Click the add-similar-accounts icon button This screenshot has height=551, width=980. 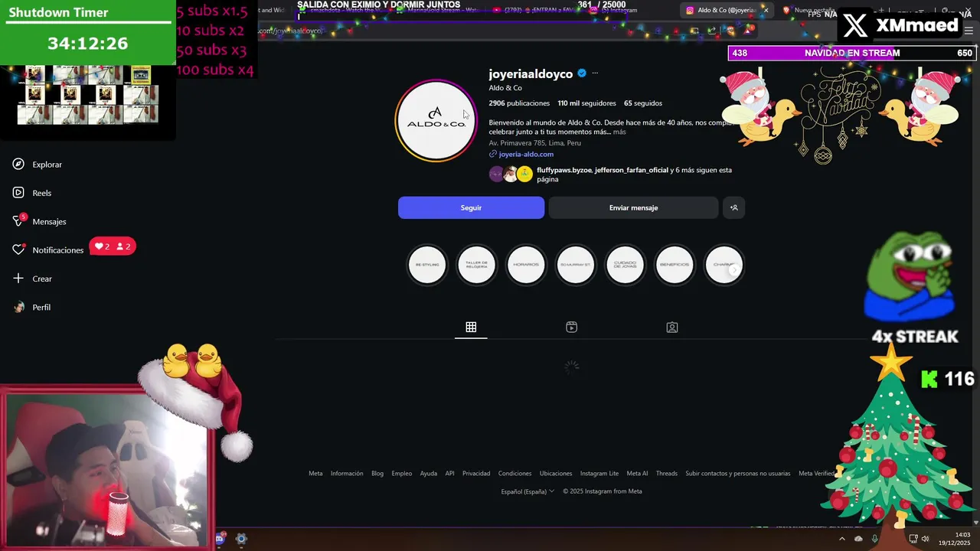[733, 207]
